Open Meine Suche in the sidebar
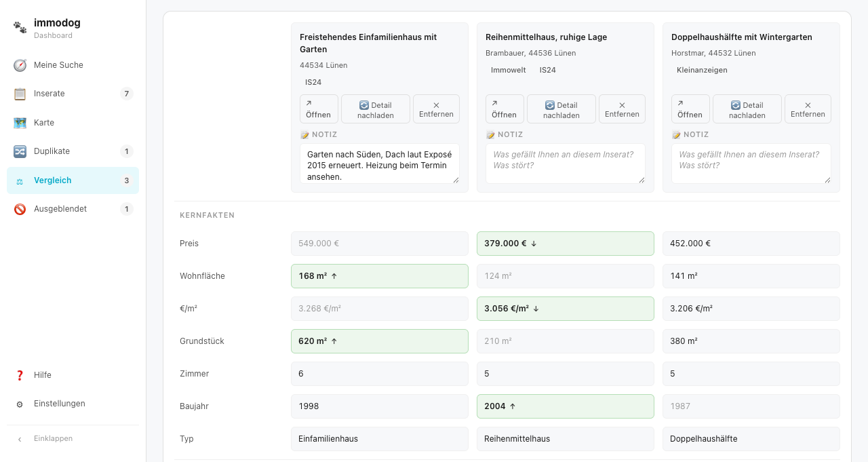868x462 pixels. pos(73,65)
